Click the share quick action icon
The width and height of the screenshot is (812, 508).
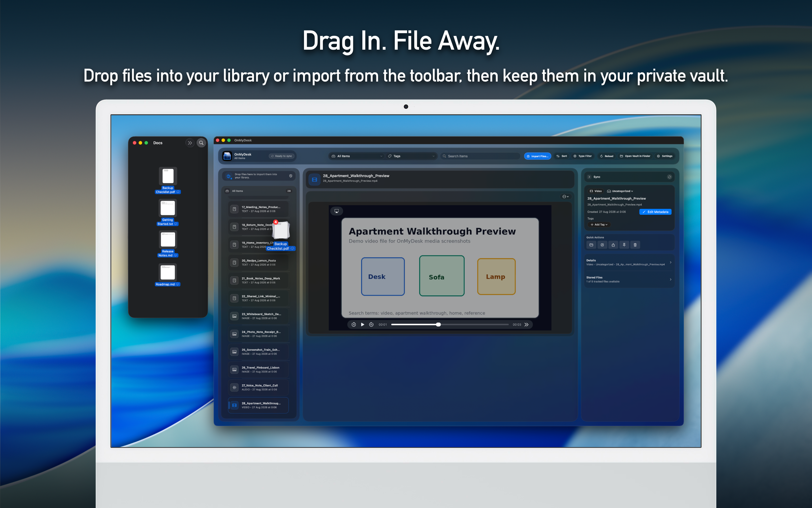(x=613, y=245)
